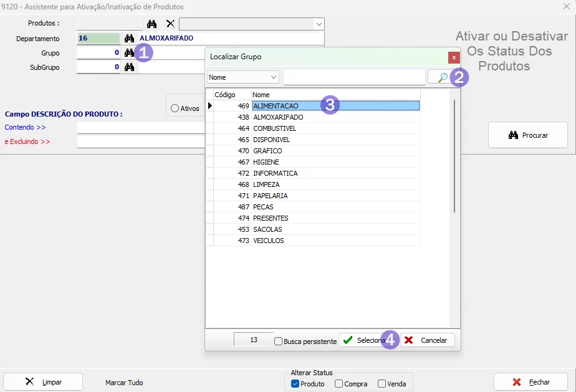The height and width of the screenshot is (392, 576).
Task: Close Localizar Grupo dialog with red X
Action: [454, 57]
